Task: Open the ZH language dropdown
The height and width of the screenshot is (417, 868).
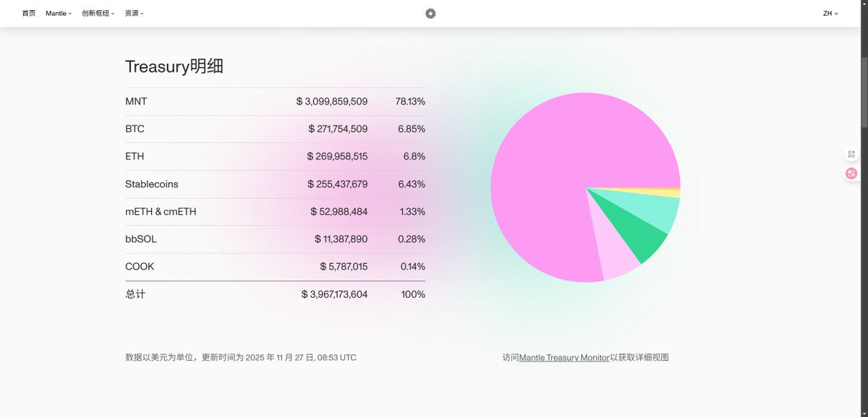Action: [x=830, y=13]
